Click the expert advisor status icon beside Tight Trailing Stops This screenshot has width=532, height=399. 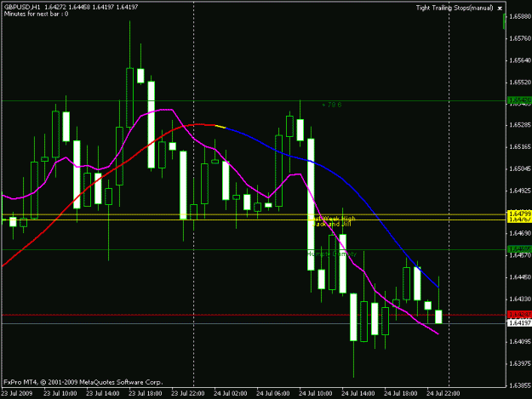pos(500,9)
